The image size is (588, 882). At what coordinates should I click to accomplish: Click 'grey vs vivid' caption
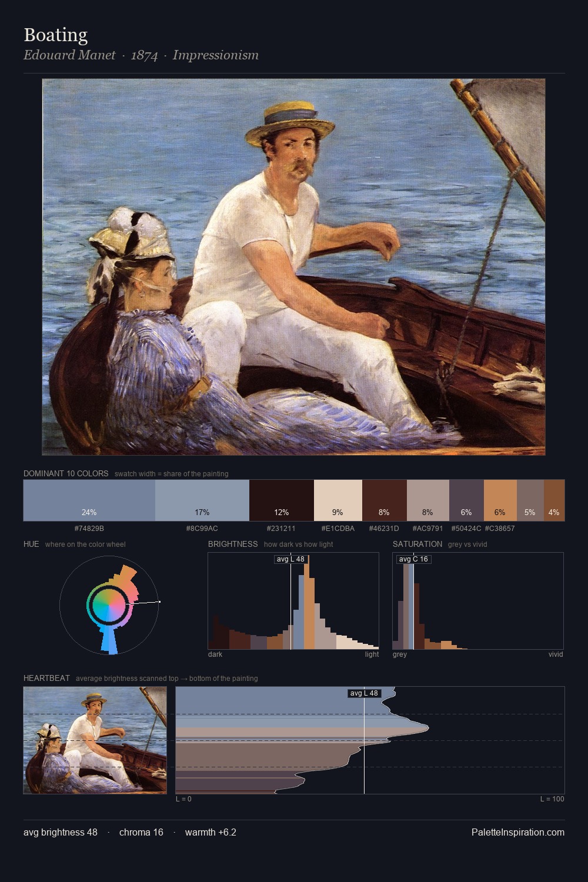coord(467,544)
